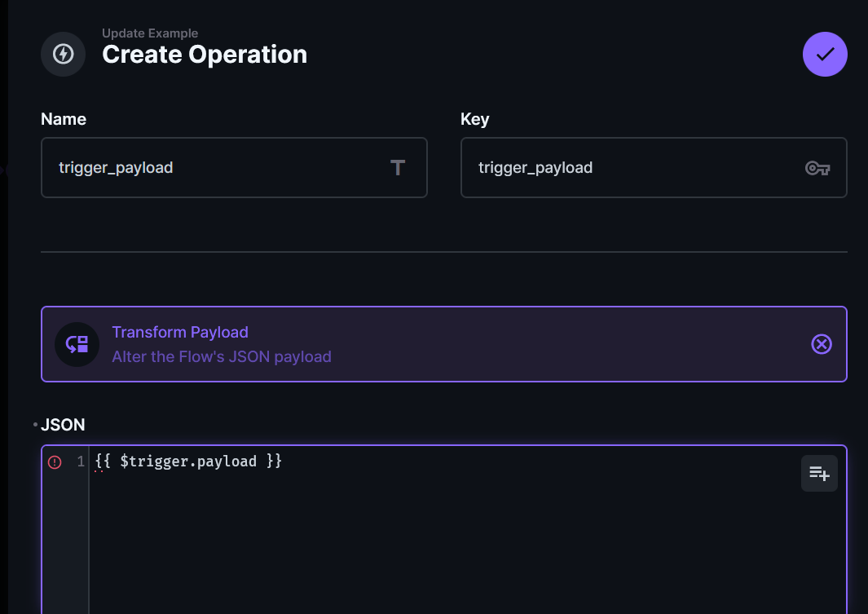Click the lightning operation icon beside the title
868x614 pixels.
tap(63, 54)
